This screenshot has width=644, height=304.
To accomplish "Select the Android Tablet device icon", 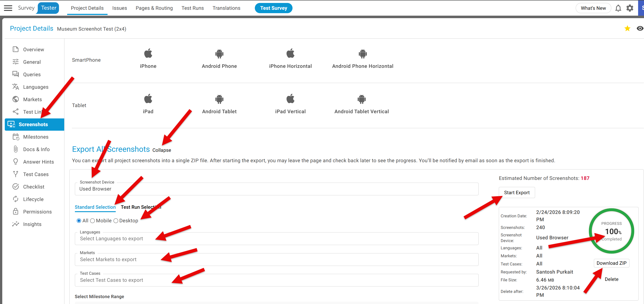I will click(x=219, y=99).
